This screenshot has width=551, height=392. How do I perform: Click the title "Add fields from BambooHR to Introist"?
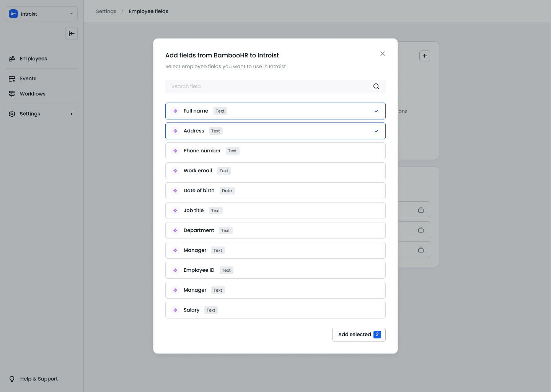pos(222,56)
